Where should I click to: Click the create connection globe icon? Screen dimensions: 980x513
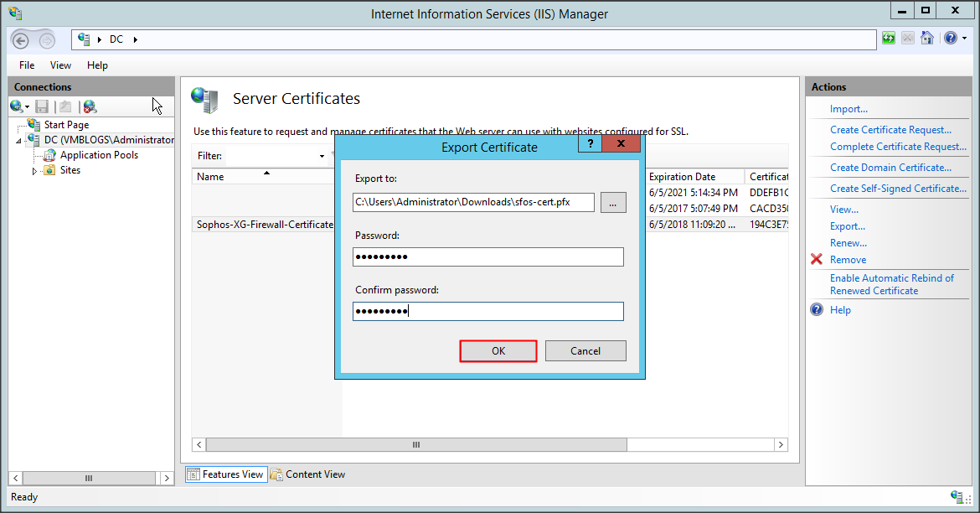click(x=17, y=106)
